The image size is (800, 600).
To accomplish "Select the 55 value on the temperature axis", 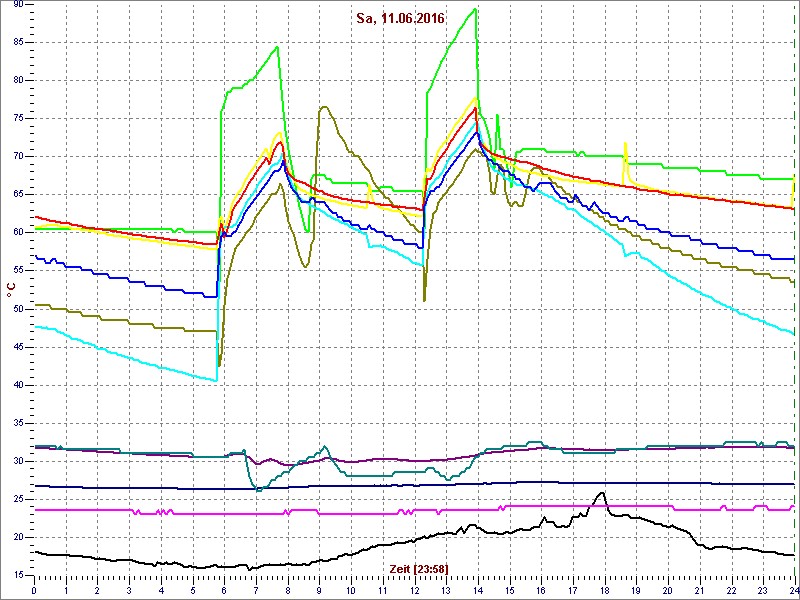I will (x=19, y=271).
